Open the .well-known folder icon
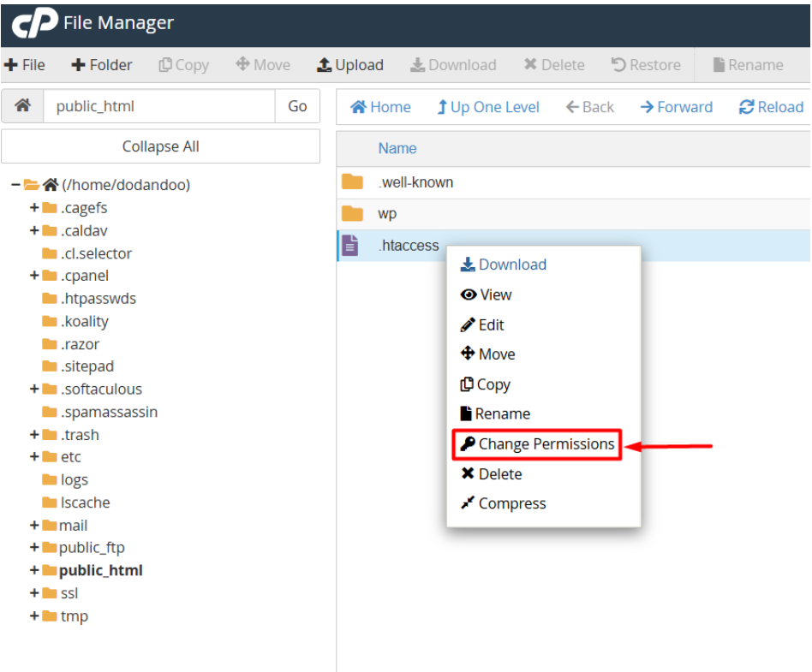Image resolution: width=812 pixels, height=672 pixels. (352, 182)
